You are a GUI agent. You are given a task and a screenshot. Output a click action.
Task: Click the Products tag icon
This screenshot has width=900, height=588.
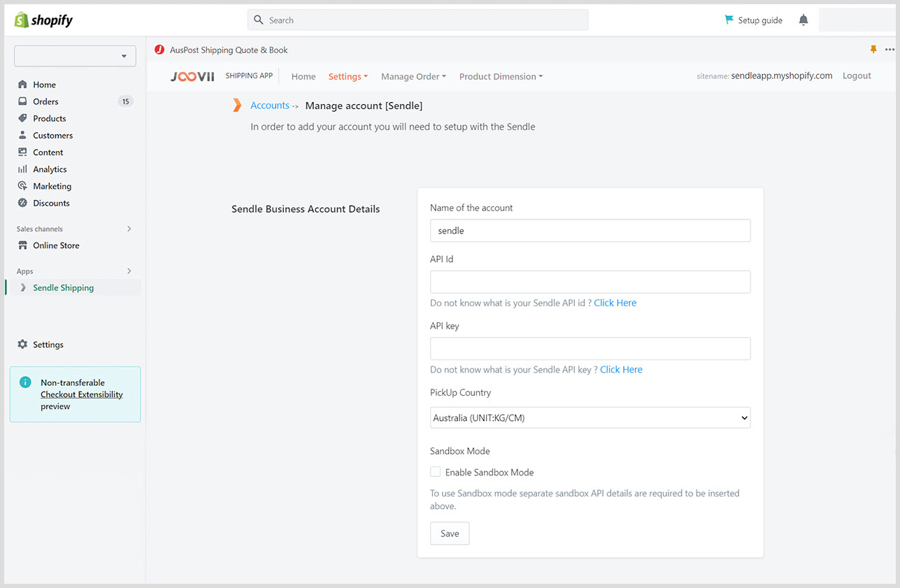[22, 118]
